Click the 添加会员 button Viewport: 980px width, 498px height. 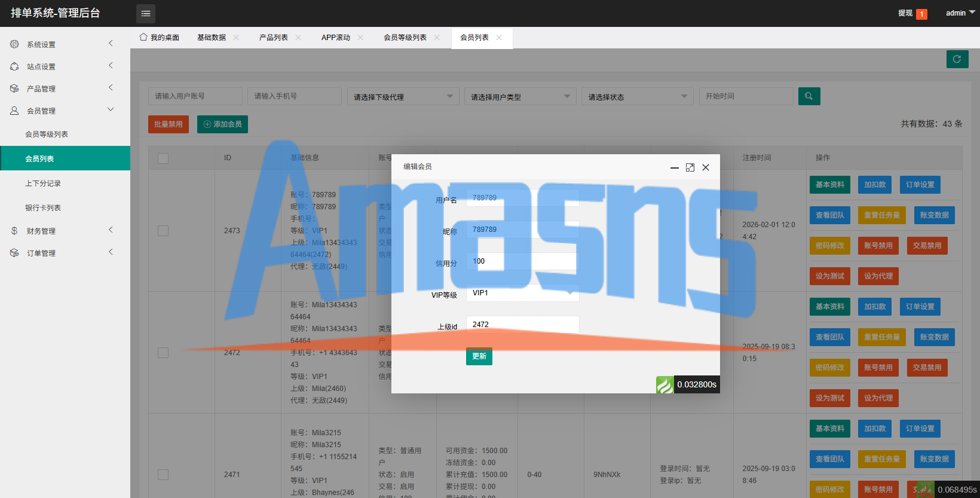(223, 124)
